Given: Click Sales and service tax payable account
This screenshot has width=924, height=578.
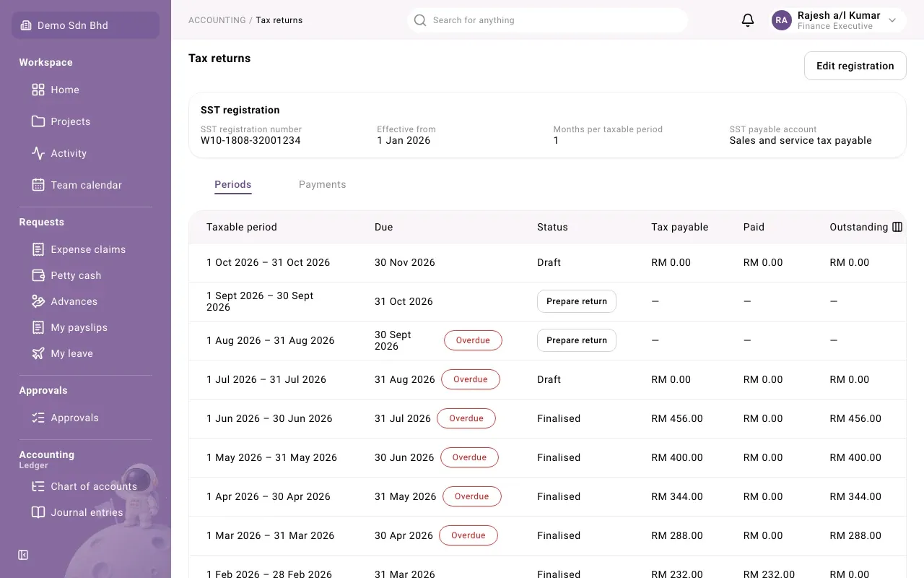Looking at the screenshot, I should tap(801, 140).
